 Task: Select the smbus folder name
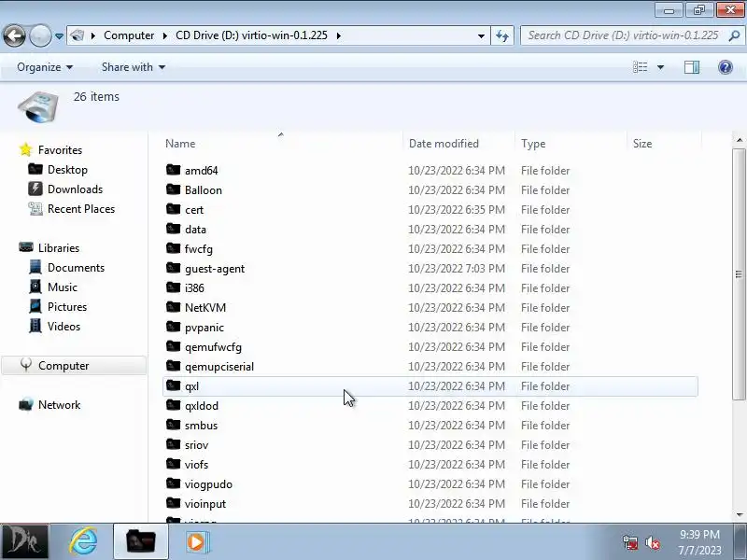coord(201,426)
